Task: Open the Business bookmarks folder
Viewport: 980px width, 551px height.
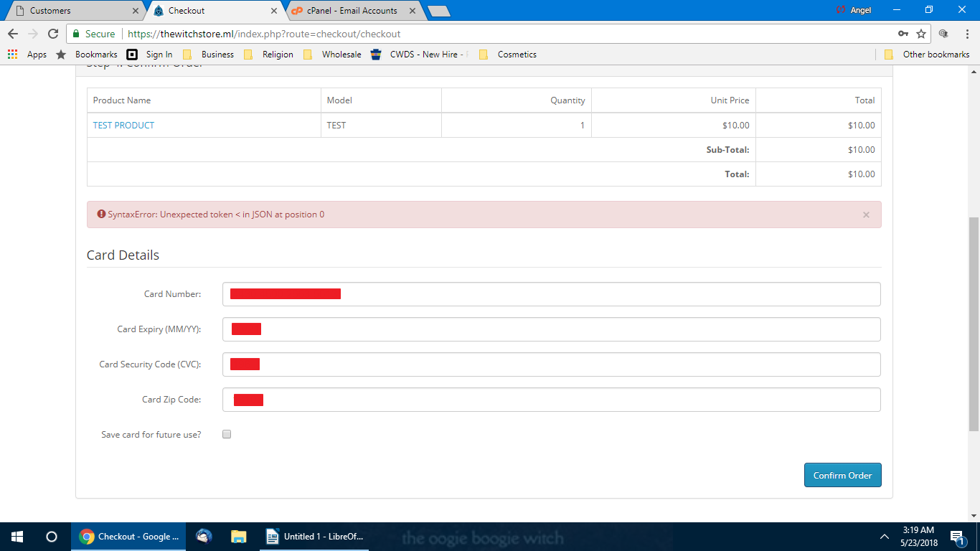Action: [208, 55]
